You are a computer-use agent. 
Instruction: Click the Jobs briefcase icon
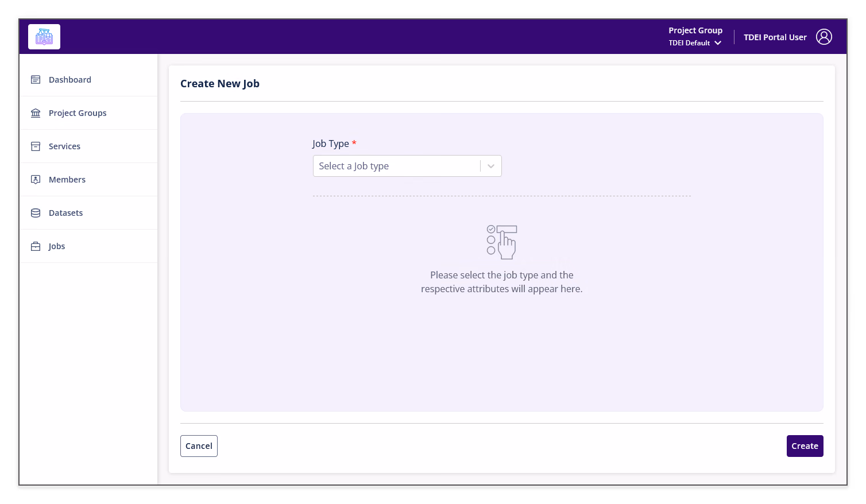(36, 246)
